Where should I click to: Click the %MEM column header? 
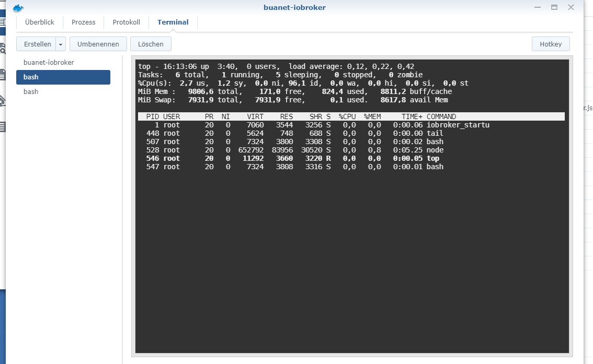coord(372,116)
